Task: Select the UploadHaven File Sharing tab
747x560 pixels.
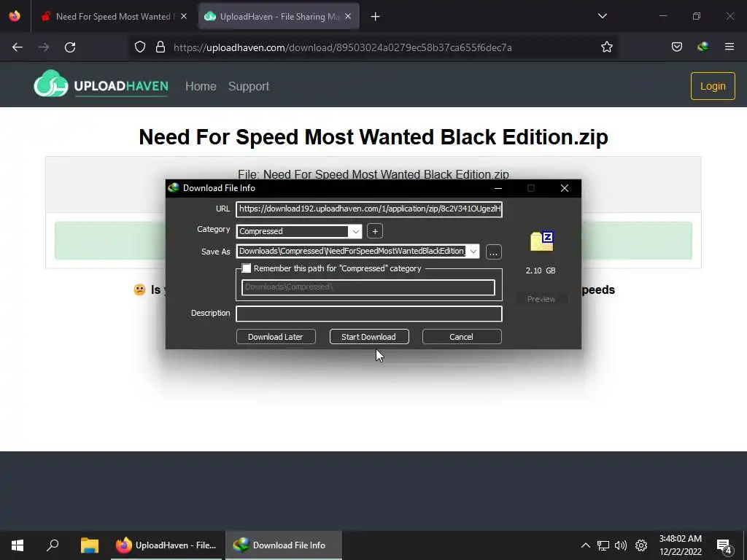Action: pos(279,17)
